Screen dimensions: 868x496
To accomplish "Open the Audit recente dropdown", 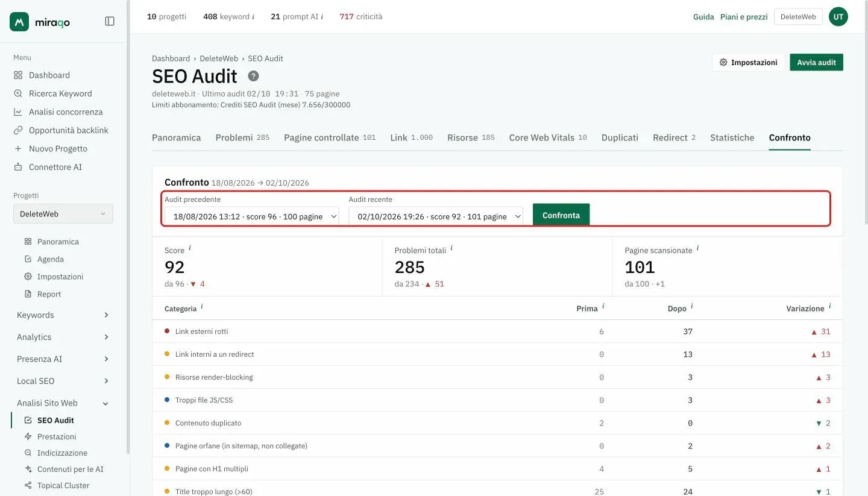I will click(x=436, y=216).
